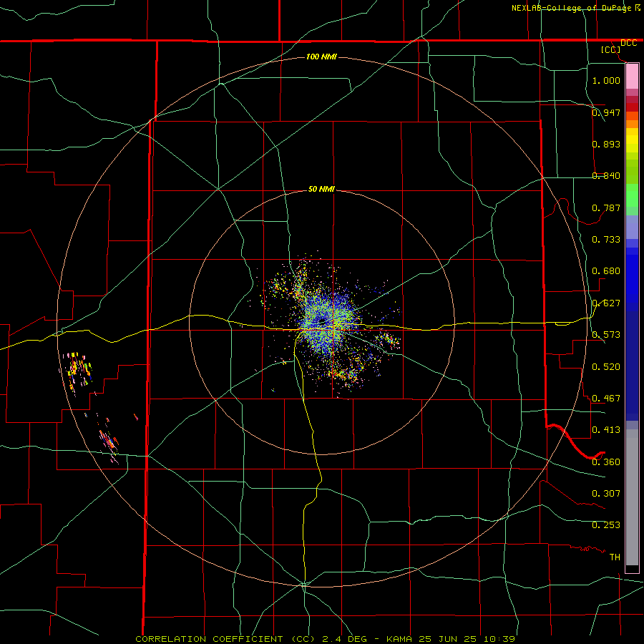Image resolution: width=644 pixels, height=644 pixels.
Task: Pick the grey segment of the color bar
Action: (x=632, y=497)
